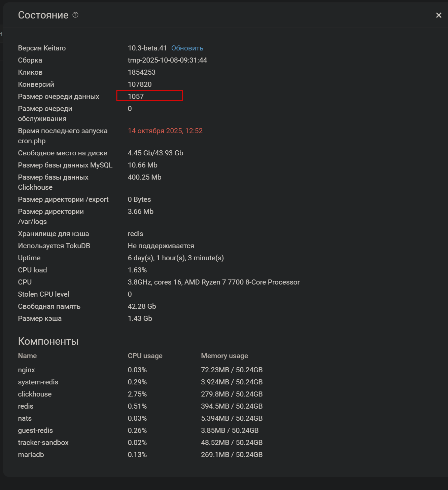The height and width of the screenshot is (490, 448).
Task: Click the CPU usage column header
Action: pos(145,356)
